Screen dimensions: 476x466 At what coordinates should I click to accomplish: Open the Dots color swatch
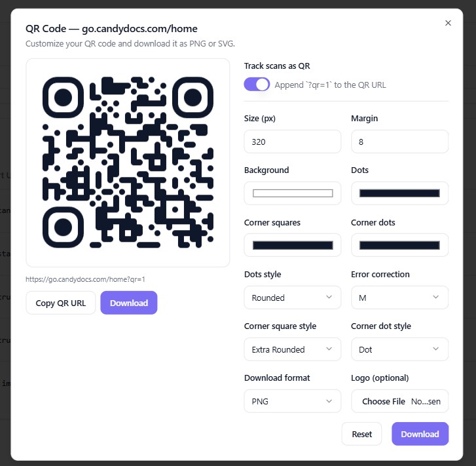point(399,193)
